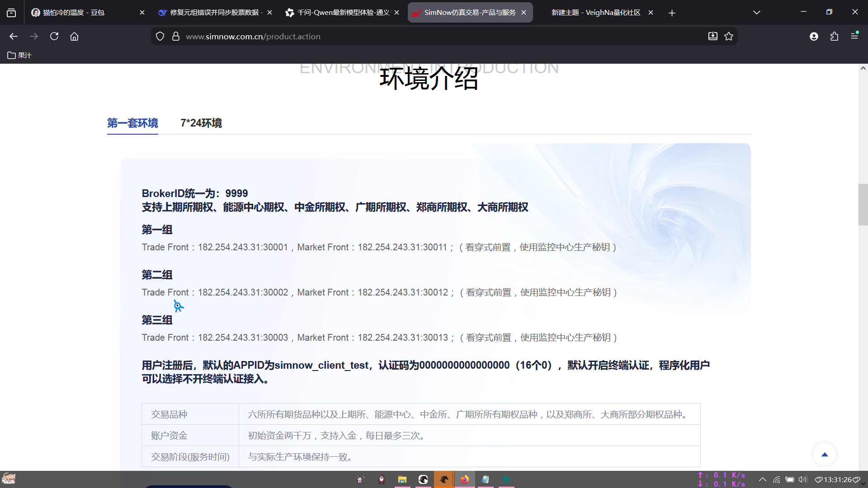
Task: Select the 第一套环境 tab
Action: [132, 123]
